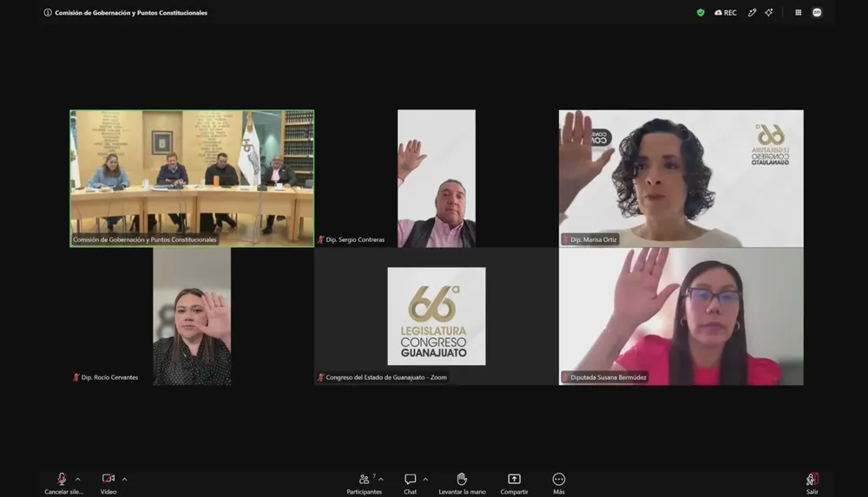Click the tile label 'Comisión de Gobernación y Puntos Constitucionales'
Image resolution: width=868 pixels, height=497 pixels.
144,239
